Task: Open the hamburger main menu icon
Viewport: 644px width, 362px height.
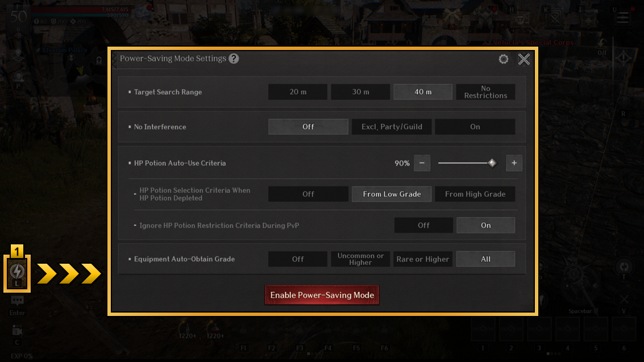Action: tap(622, 17)
